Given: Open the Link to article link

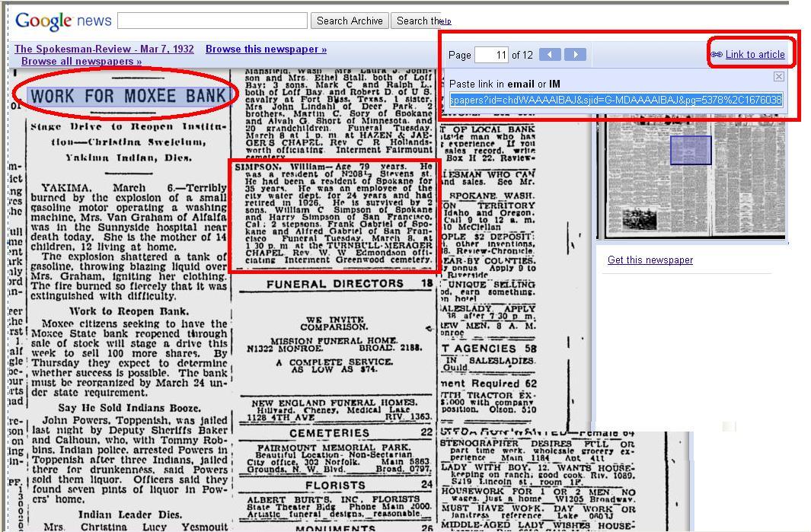Looking at the screenshot, I should point(755,54).
